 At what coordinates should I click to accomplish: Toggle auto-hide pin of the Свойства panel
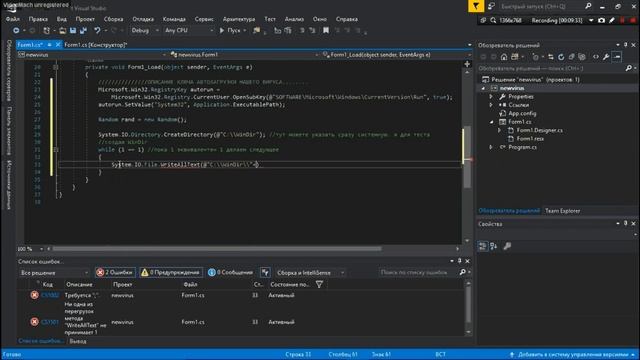[625, 224]
